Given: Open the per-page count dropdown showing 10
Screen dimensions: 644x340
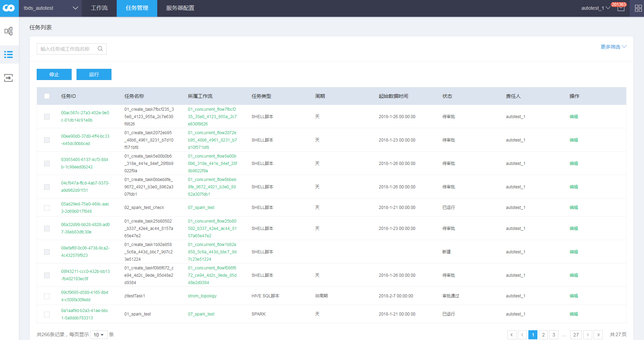Looking at the screenshot, I should pyautogui.click(x=98, y=335).
